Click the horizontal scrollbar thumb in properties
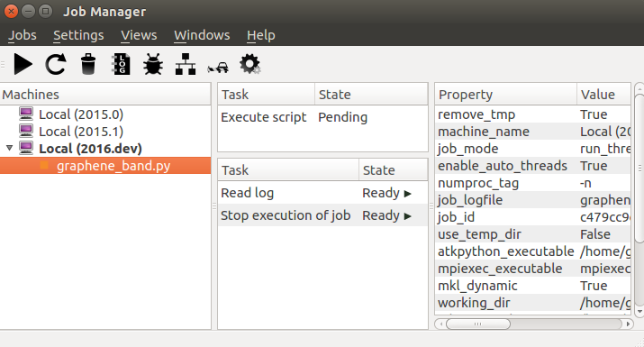 (478, 324)
